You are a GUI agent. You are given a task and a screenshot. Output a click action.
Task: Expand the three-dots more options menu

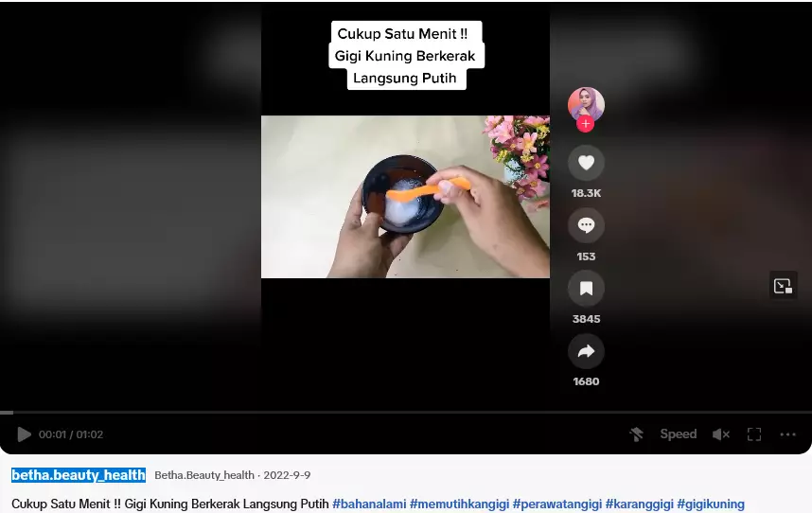point(787,434)
